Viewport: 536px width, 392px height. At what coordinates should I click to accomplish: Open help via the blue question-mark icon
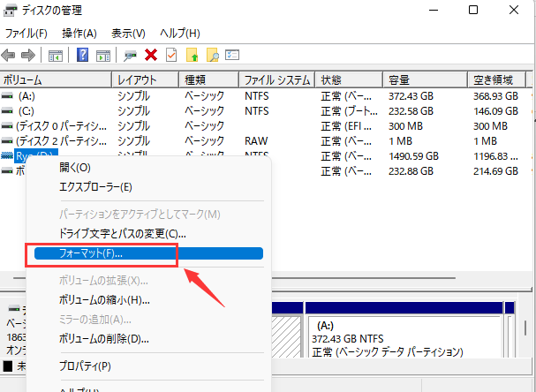(x=83, y=55)
